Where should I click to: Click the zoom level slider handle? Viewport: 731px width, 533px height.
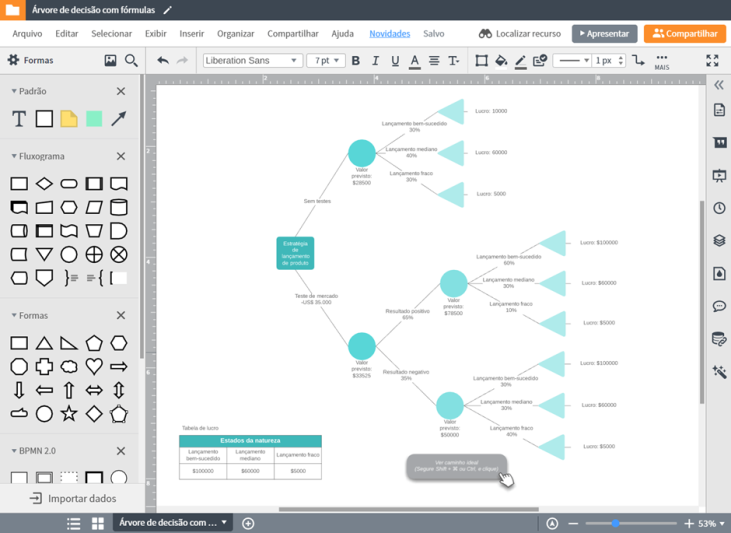coord(616,523)
